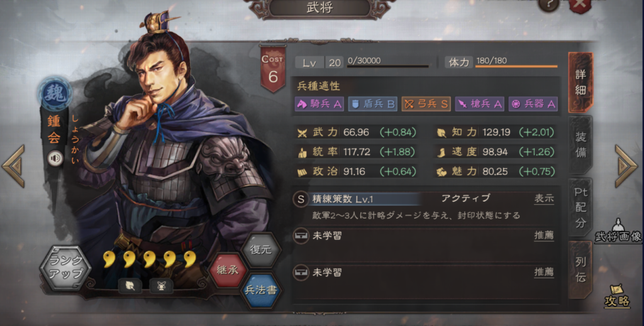This screenshot has height=326, width=644.
Task: Click the ランクアップ hexagon button
Action: click(65, 268)
